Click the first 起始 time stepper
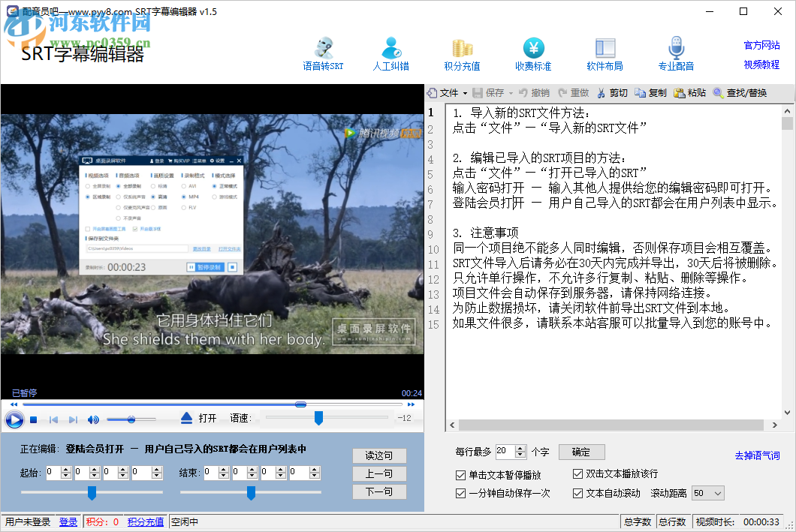This screenshot has width=796, height=532. point(66,473)
